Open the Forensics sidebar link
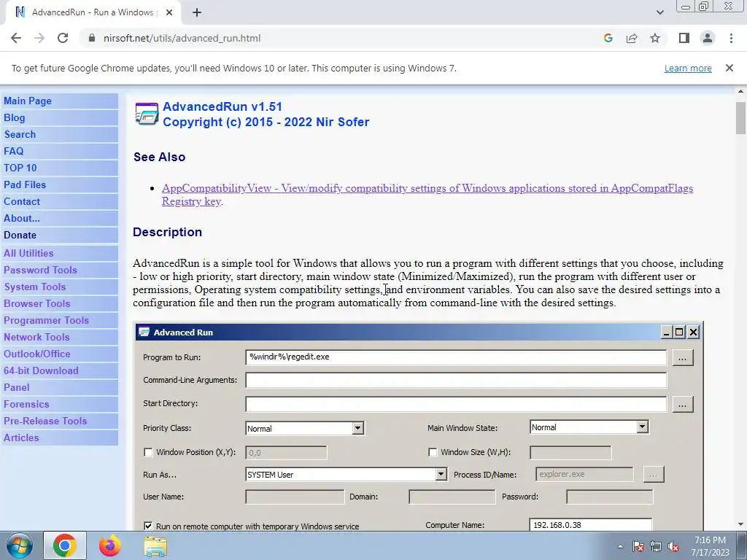Image resolution: width=747 pixels, height=560 pixels. [26, 404]
